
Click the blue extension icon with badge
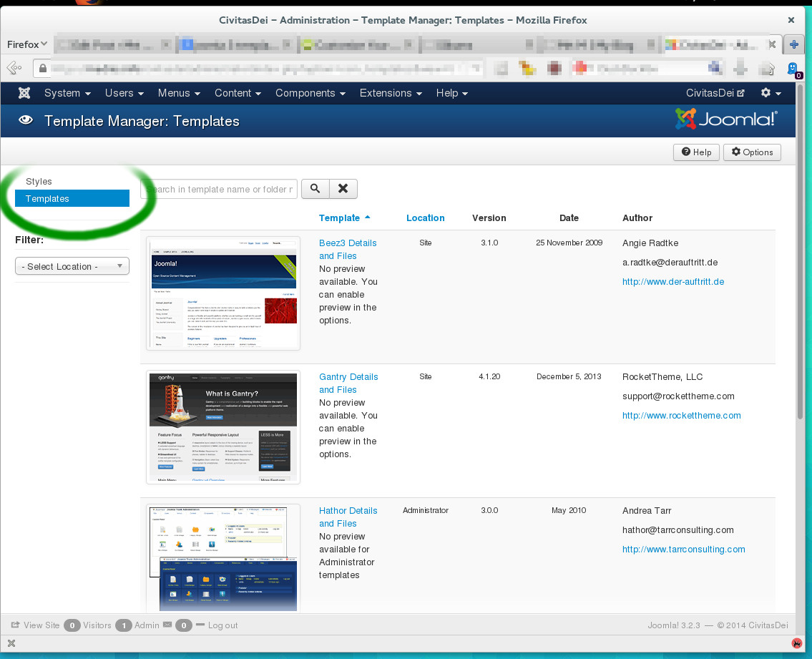pyautogui.click(x=794, y=69)
